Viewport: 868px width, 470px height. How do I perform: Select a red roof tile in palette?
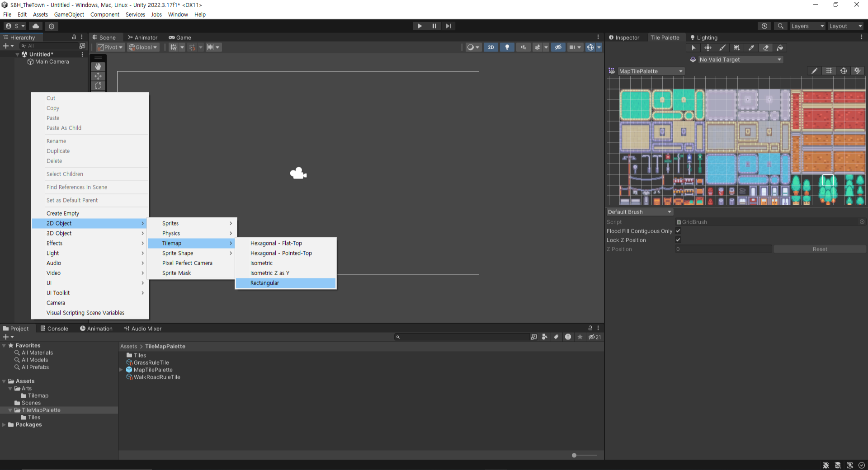point(817,115)
